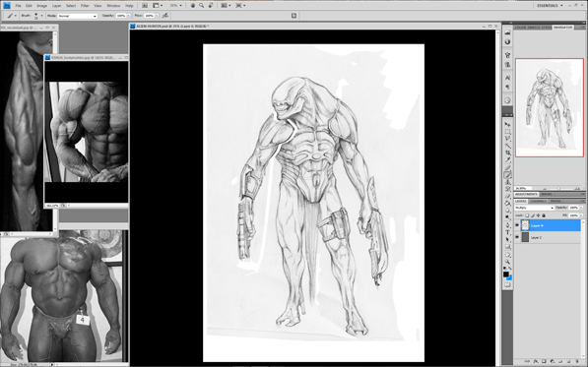This screenshot has width=588, height=367.
Task: Toggle Lock transparent pixels
Action: point(527,215)
